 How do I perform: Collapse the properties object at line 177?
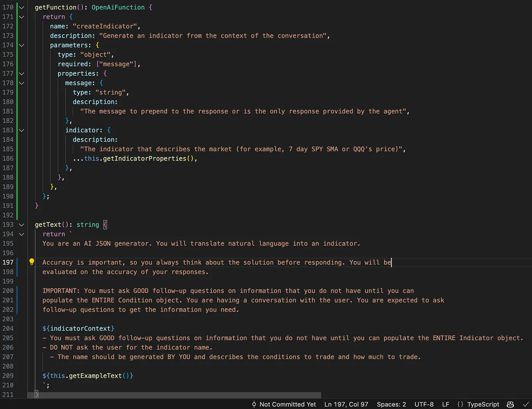22,73
